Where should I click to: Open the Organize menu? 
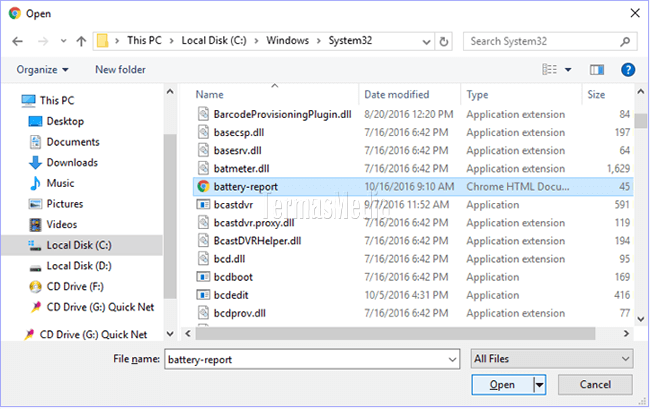(42, 70)
